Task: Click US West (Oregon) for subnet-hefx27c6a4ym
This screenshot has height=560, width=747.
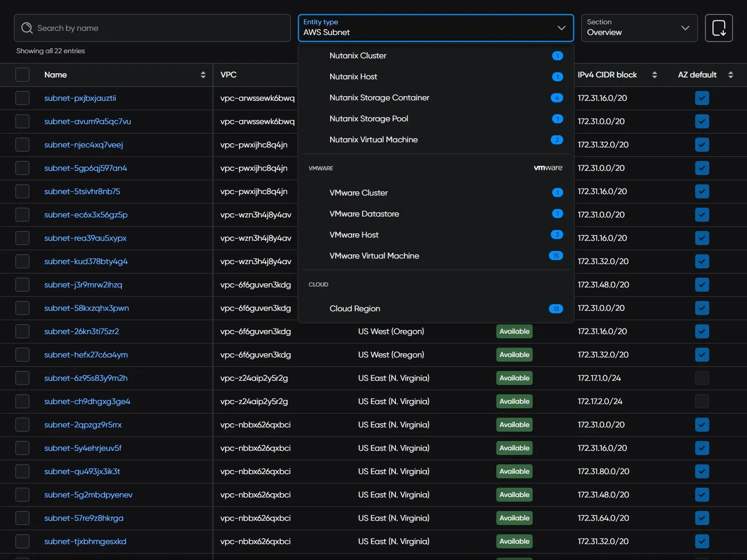Action: point(391,355)
